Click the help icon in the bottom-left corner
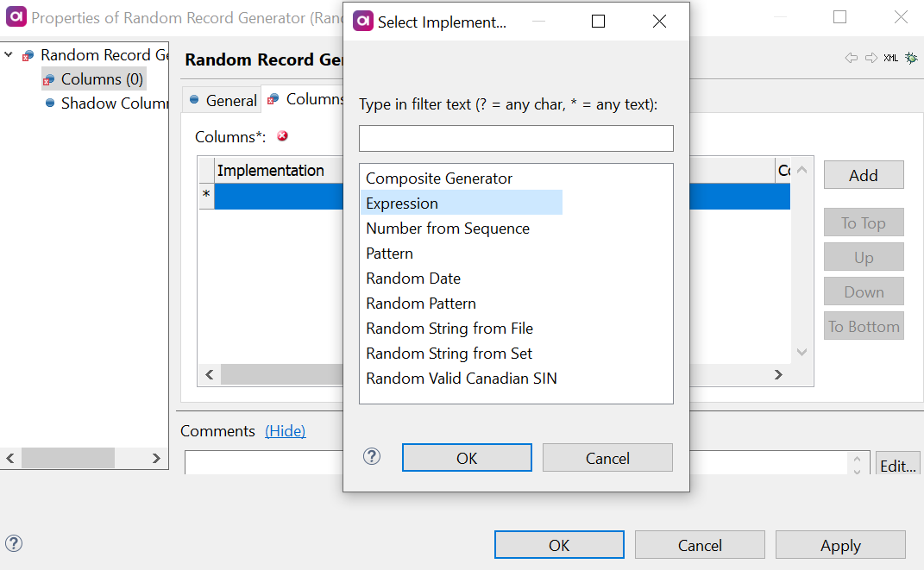 [14, 544]
